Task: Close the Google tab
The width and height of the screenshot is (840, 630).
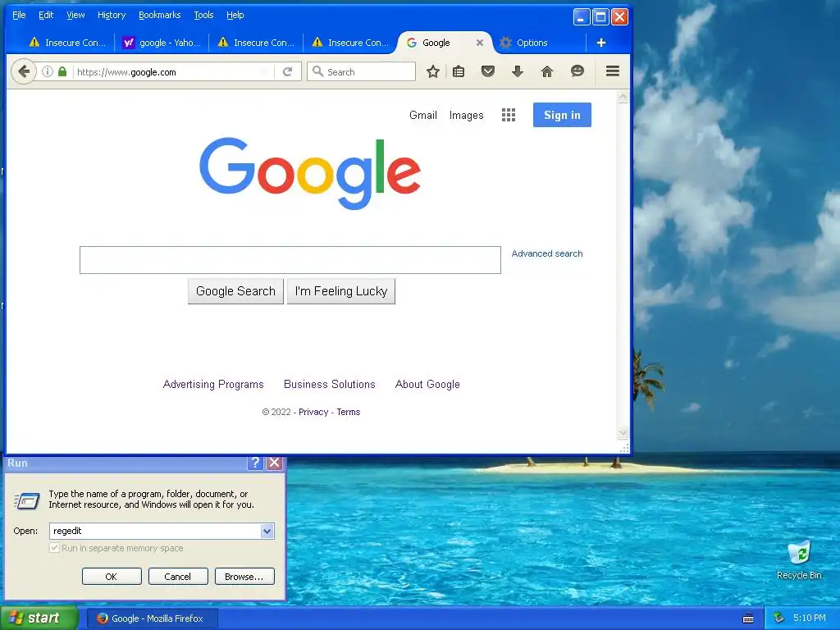Action: [x=479, y=43]
